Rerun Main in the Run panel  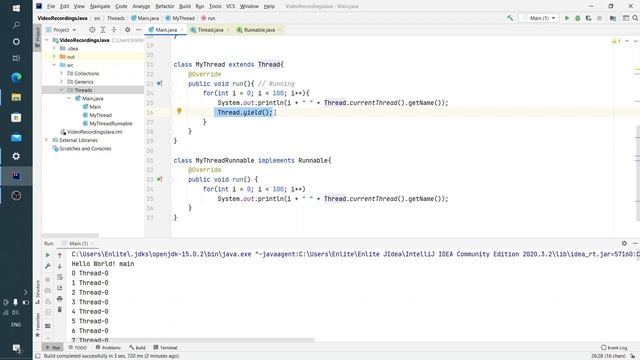[x=48, y=255]
